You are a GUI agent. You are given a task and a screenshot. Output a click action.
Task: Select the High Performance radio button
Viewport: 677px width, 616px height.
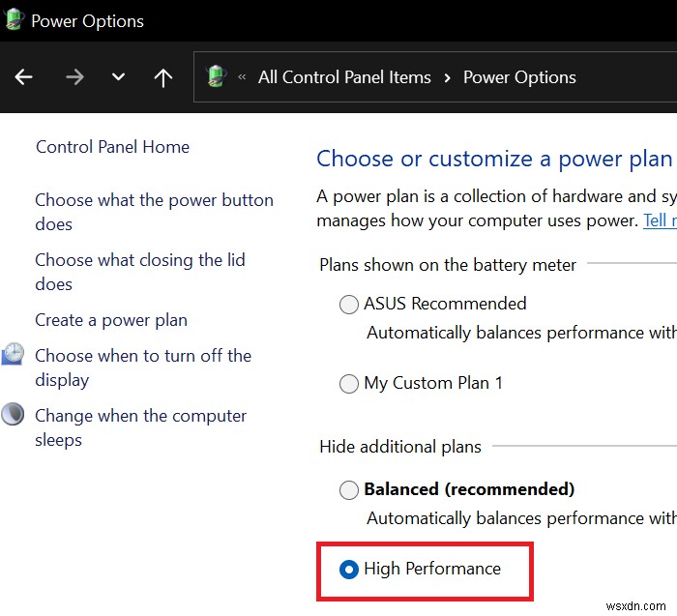(x=349, y=570)
